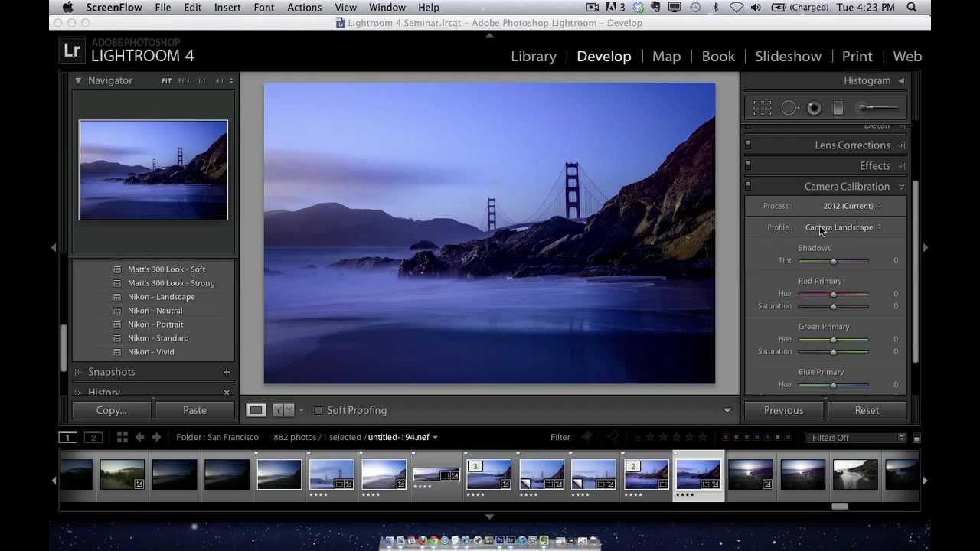Open the Process version dropdown
Screen dimensions: 980x551
click(852, 206)
